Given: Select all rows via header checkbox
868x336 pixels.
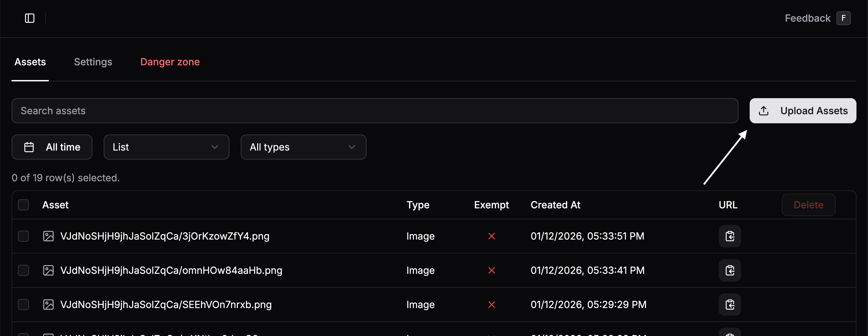Looking at the screenshot, I should pyautogui.click(x=23, y=205).
